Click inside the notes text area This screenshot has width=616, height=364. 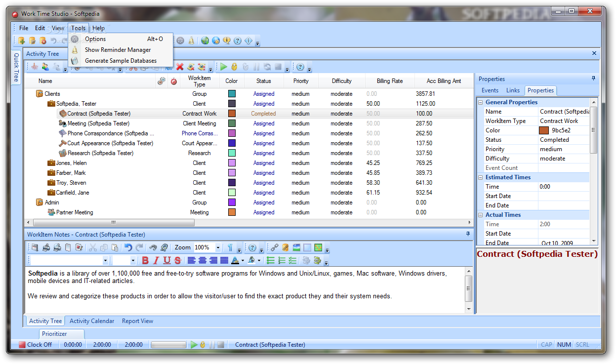245,289
